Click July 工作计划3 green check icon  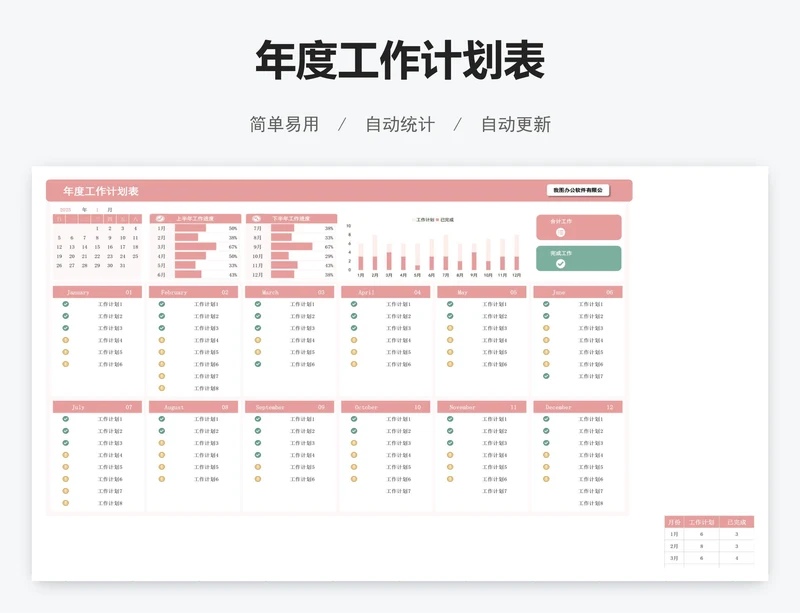[65, 443]
